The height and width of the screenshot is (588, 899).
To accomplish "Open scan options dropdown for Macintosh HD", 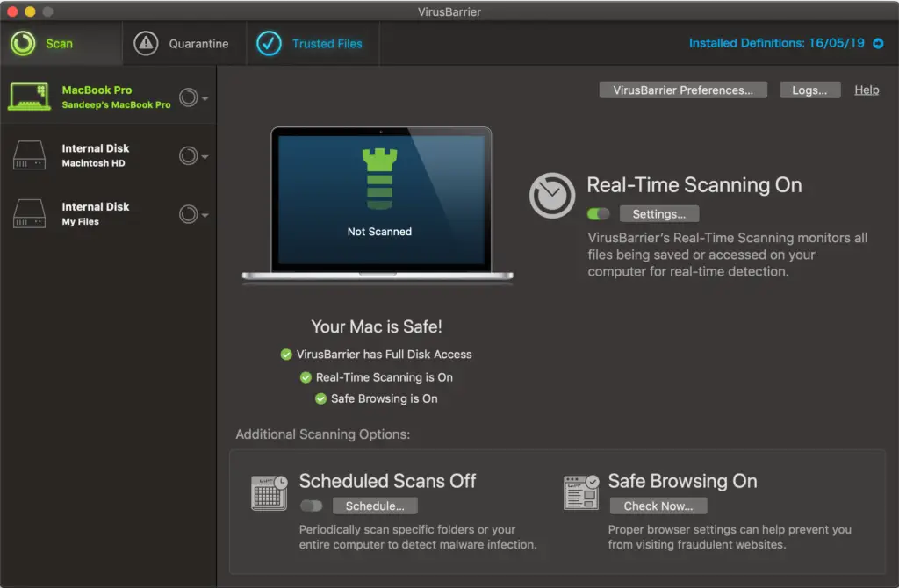I will [x=205, y=156].
